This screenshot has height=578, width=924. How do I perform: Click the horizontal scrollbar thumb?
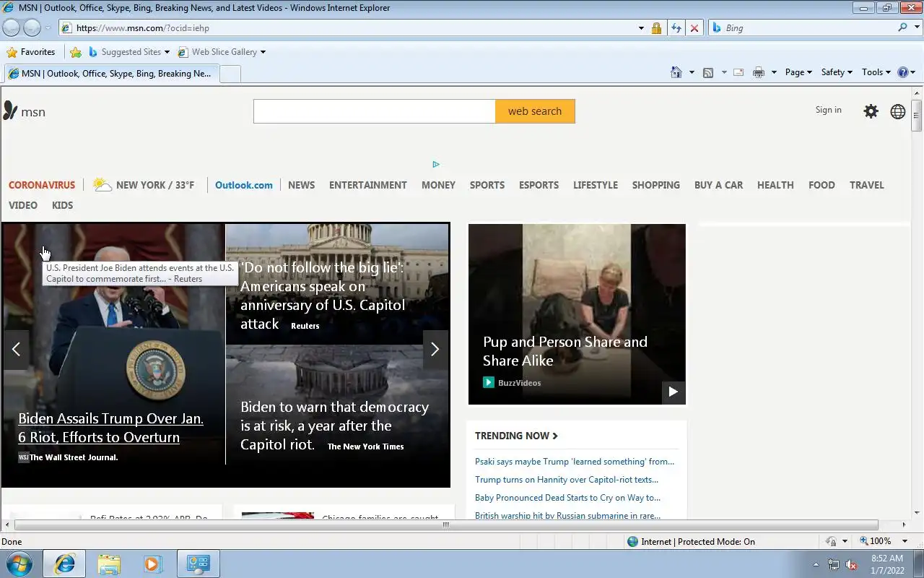[445, 525]
